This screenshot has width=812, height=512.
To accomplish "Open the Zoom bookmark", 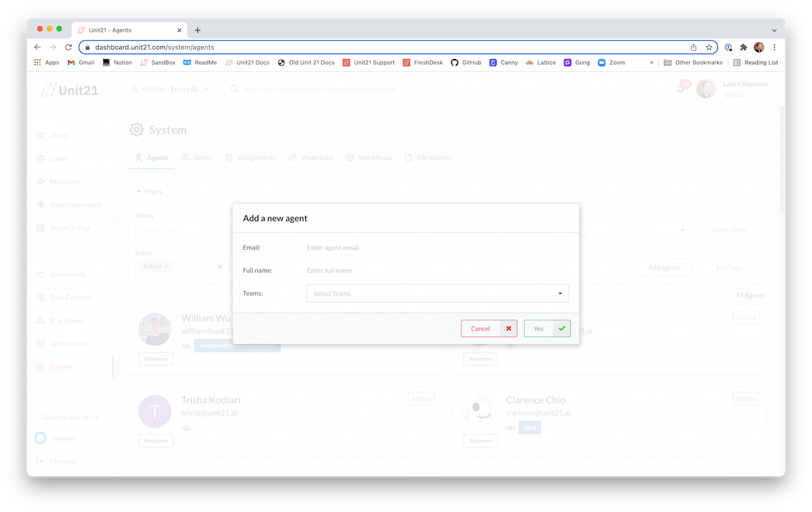I will coord(612,62).
